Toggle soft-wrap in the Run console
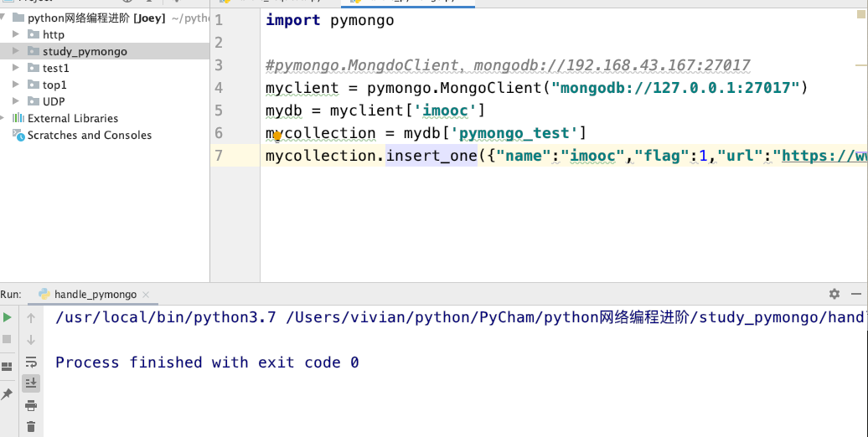 click(x=31, y=362)
